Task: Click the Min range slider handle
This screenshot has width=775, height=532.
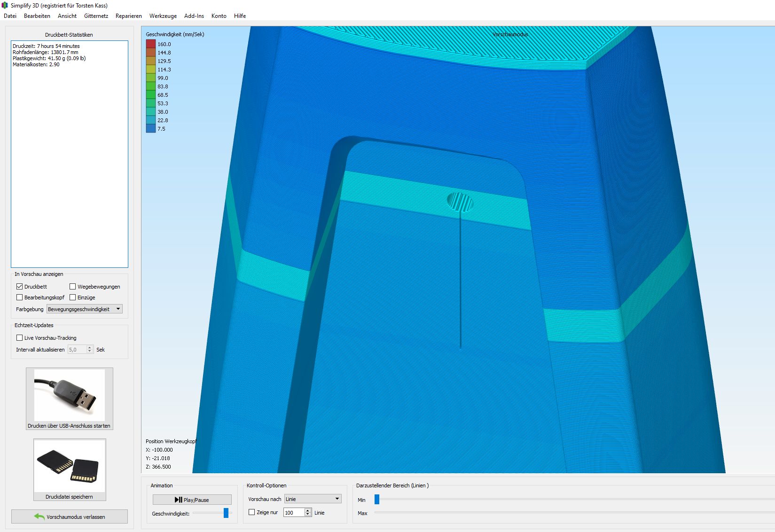Action: coord(377,499)
